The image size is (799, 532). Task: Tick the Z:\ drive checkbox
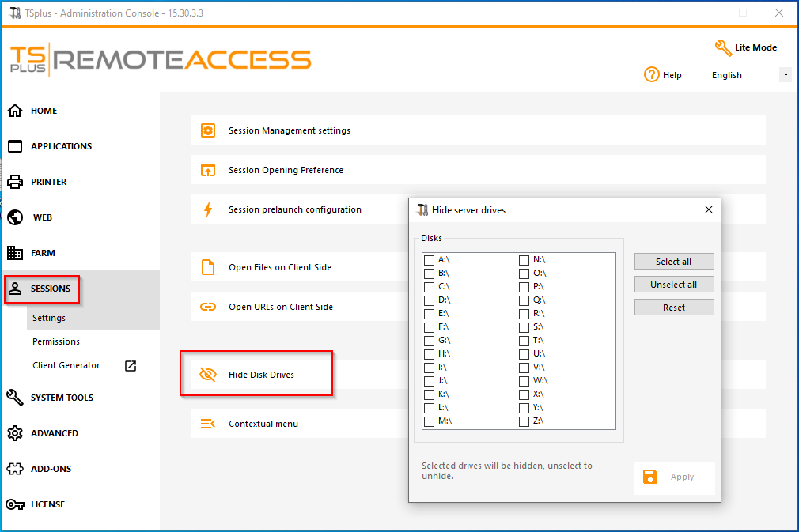point(524,421)
